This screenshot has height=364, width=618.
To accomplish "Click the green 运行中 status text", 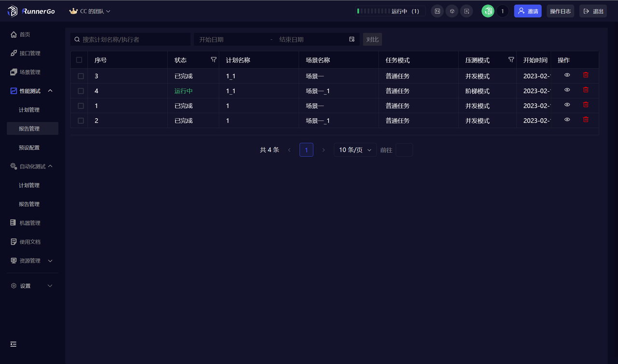I will click(x=183, y=91).
